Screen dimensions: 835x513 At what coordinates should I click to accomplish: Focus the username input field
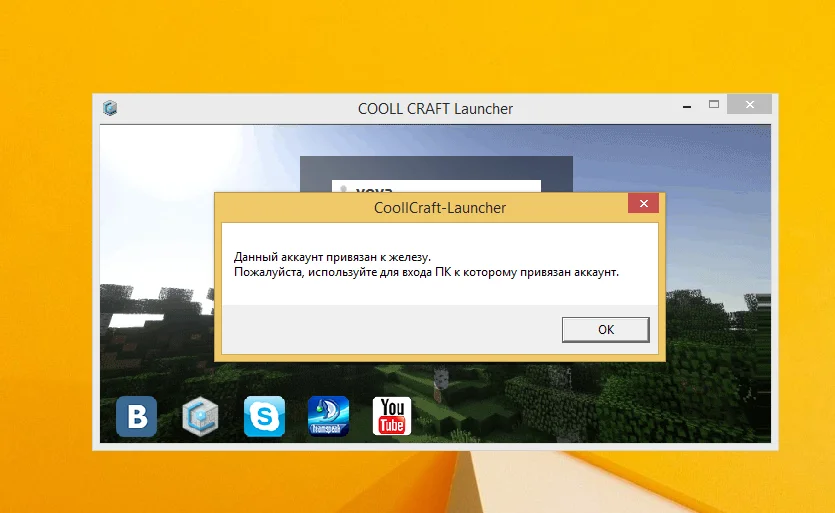pos(450,187)
